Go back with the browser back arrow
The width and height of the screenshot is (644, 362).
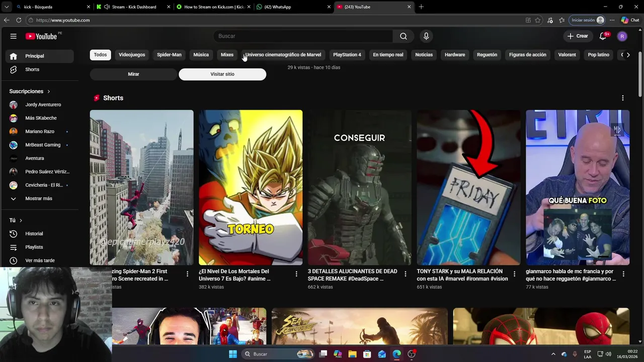(7, 20)
